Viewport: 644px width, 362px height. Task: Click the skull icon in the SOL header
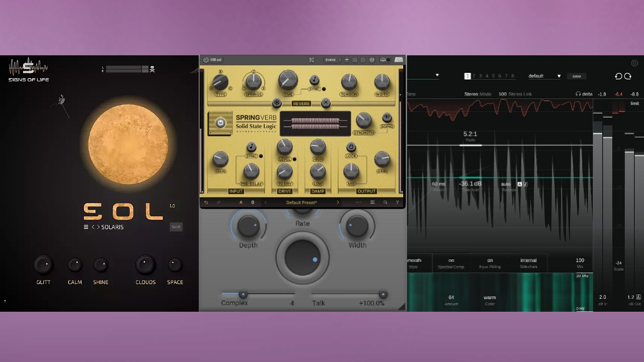152,69
